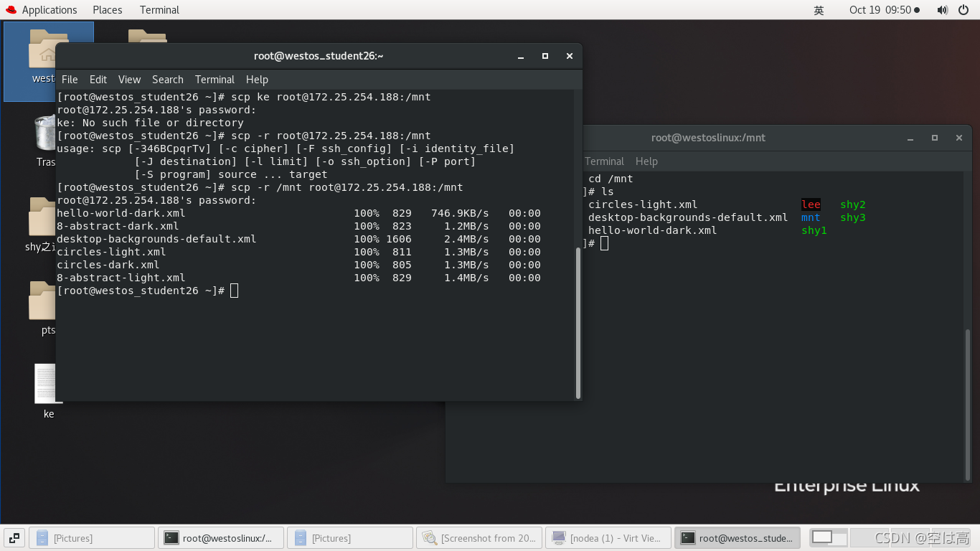Maximize the westoslinux terminal window
The image size is (980, 551).
935,138
